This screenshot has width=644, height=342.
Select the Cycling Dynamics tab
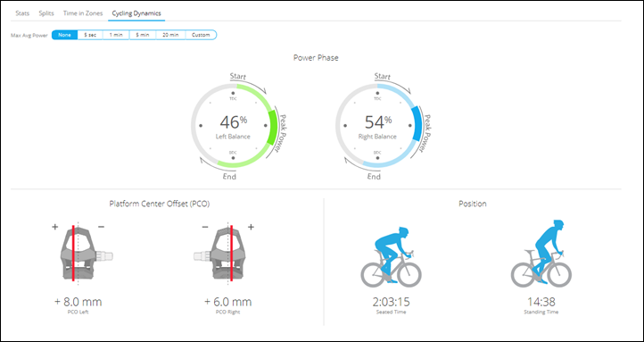(x=136, y=13)
